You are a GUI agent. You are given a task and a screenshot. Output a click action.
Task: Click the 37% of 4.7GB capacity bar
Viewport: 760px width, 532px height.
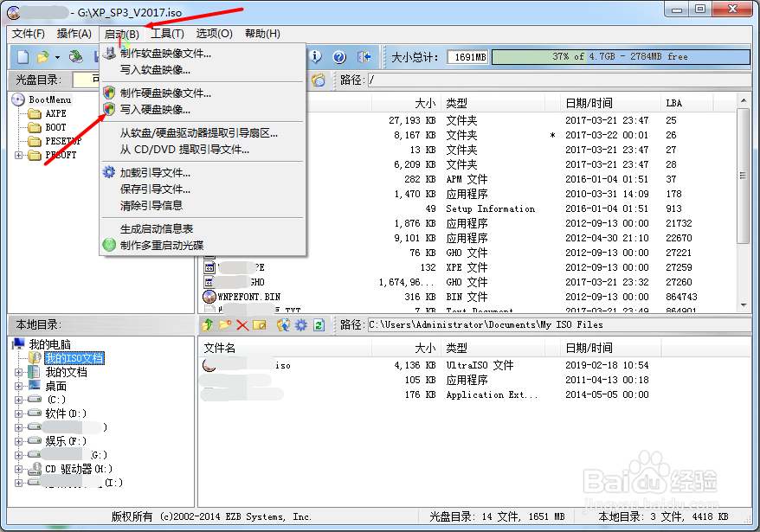tap(621, 57)
